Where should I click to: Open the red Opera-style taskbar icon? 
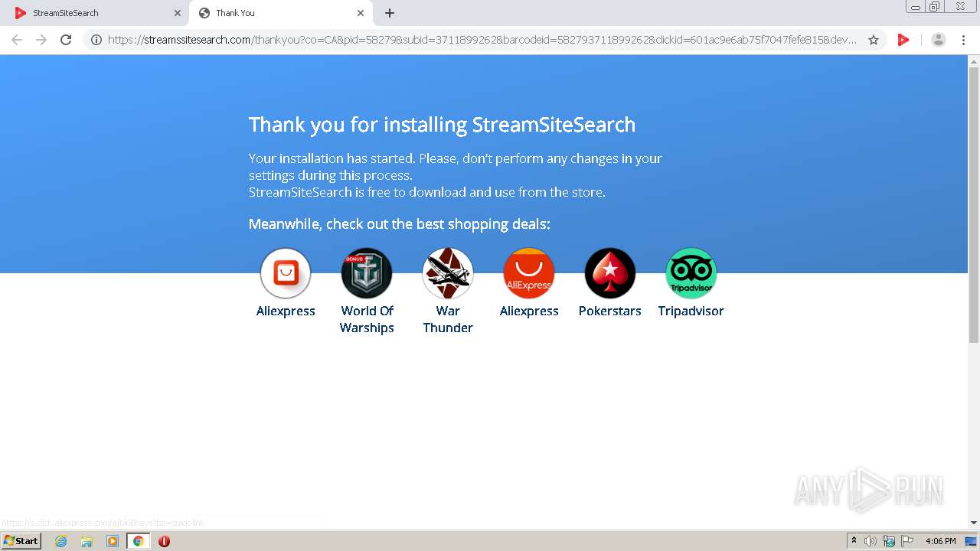[164, 541]
